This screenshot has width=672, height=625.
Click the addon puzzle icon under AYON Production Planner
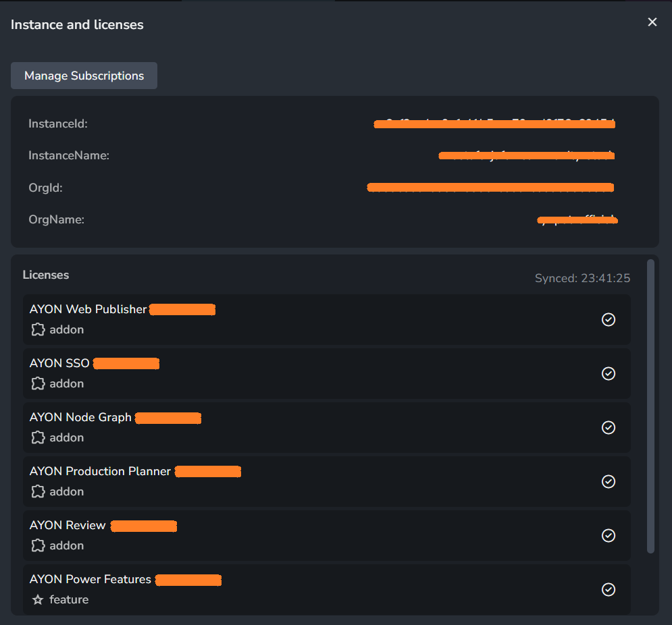point(38,491)
